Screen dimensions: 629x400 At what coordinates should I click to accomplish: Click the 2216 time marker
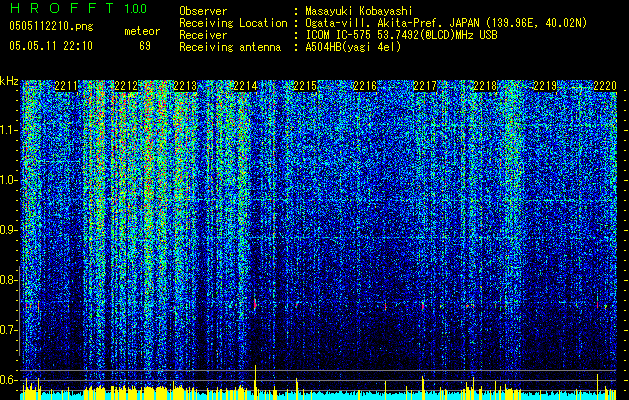click(x=365, y=86)
